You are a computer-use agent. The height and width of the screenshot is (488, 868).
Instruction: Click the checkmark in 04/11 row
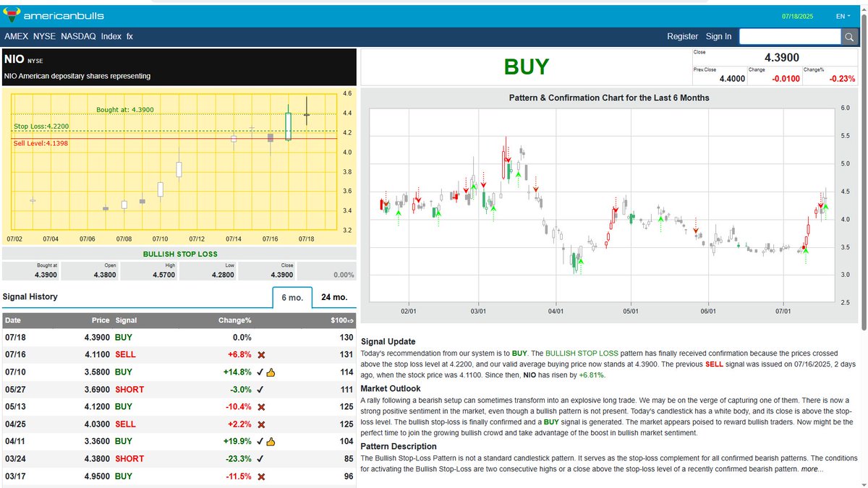pos(260,440)
